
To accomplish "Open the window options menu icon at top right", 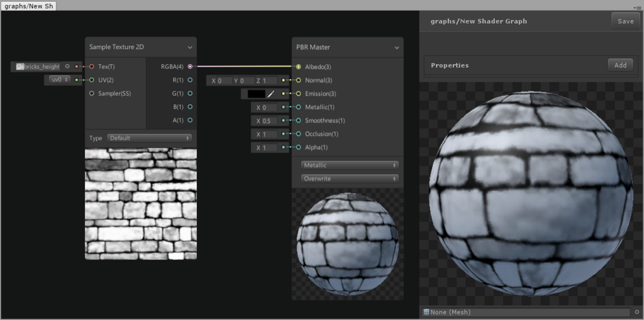I will point(637,8).
